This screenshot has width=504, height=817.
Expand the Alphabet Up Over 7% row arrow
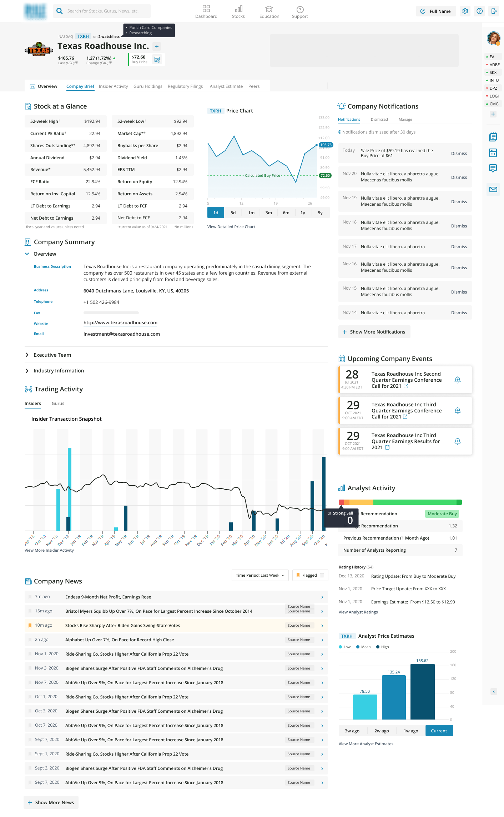(x=322, y=640)
